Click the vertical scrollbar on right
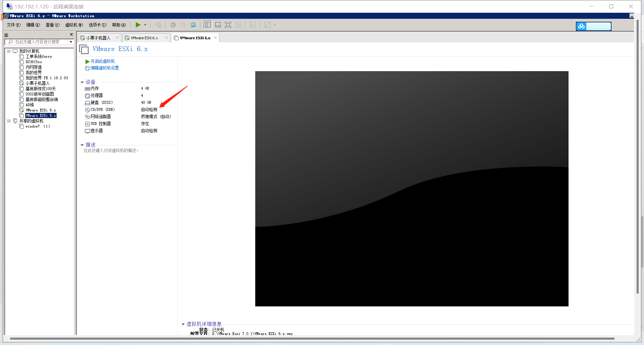Image resolution: width=644 pixels, height=345 pixels. (638, 157)
